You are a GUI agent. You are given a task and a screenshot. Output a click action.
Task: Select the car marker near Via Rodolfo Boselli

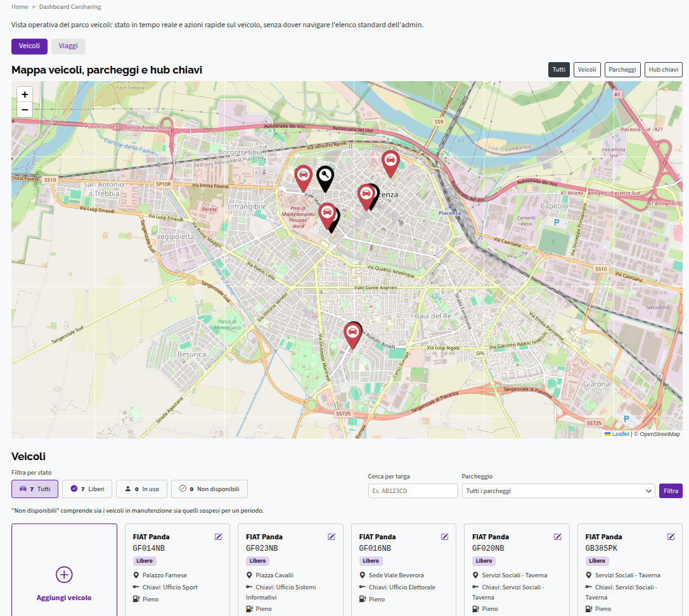click(x=352, y=335)
